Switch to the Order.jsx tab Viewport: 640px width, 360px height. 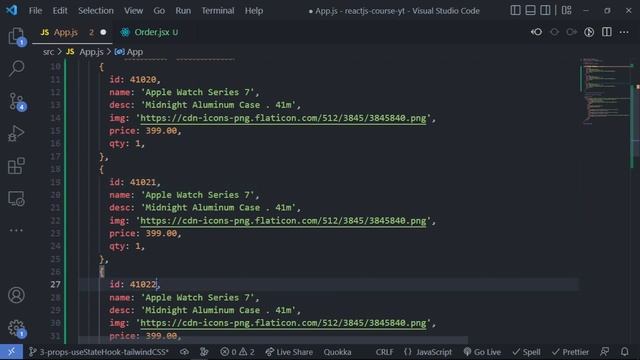149,32
